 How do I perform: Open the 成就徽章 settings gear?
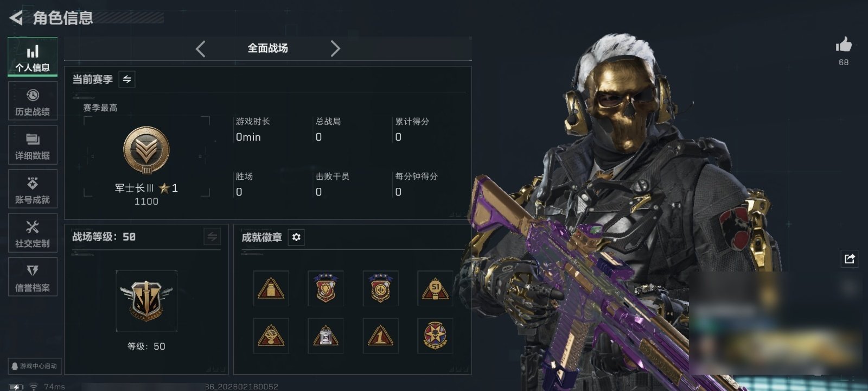tap(296, 237)
